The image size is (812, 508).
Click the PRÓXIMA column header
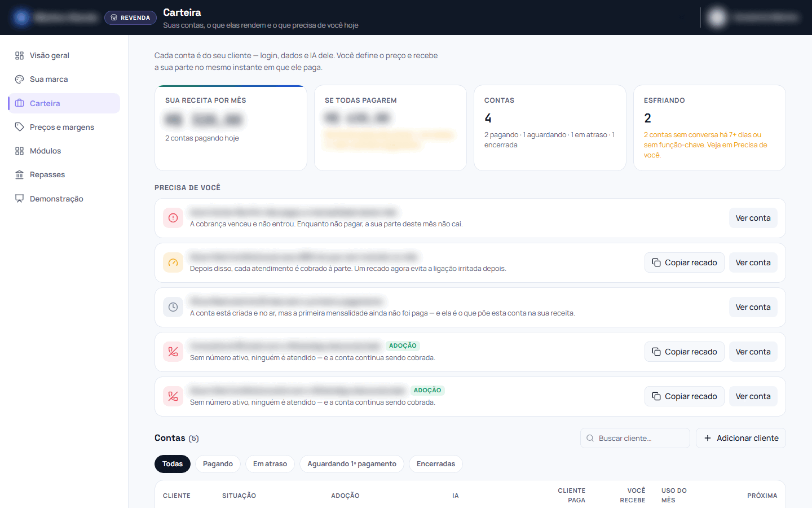762,496
